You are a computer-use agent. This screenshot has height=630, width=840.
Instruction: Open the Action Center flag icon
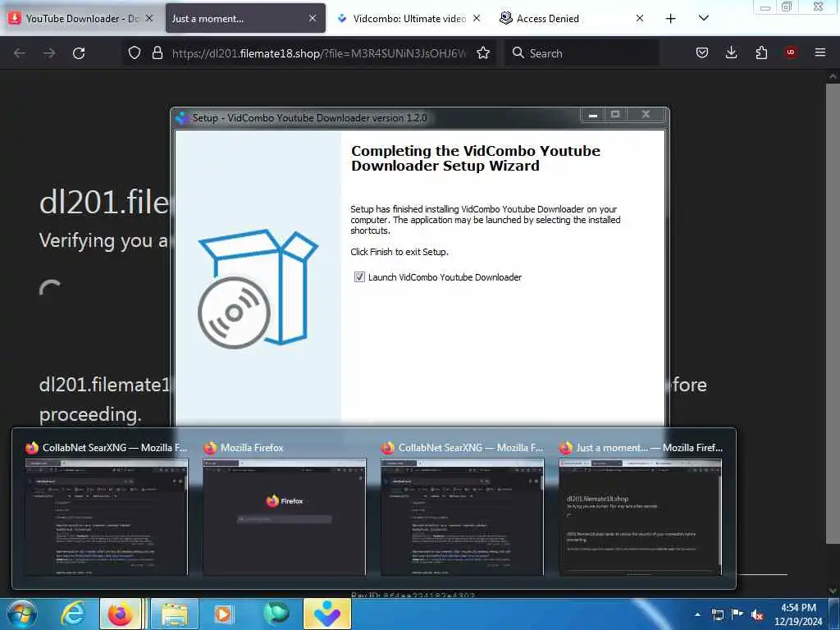737,614
